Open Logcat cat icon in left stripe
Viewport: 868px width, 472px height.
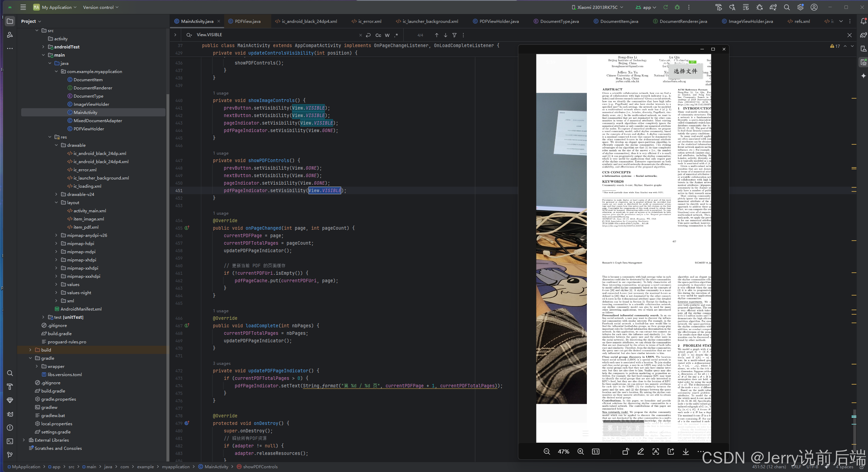click(10, 414)
